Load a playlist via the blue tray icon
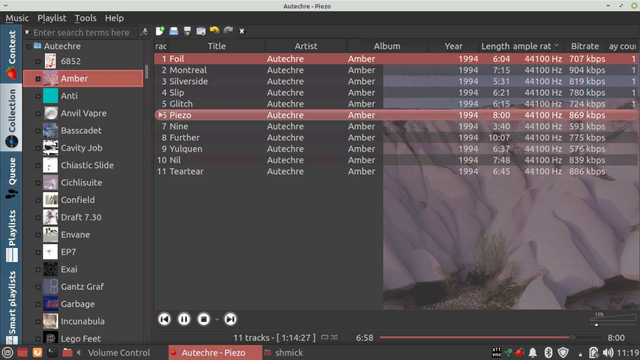 tap(174, 31)
